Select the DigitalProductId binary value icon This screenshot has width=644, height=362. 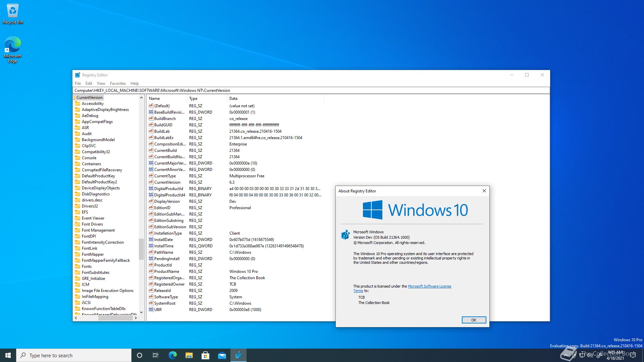tap(151, 189)
